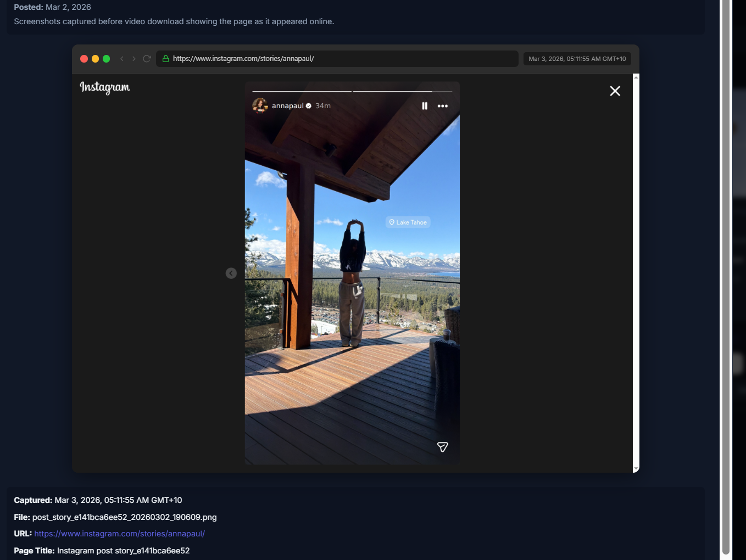Select the annapaul username

(287, 105)
